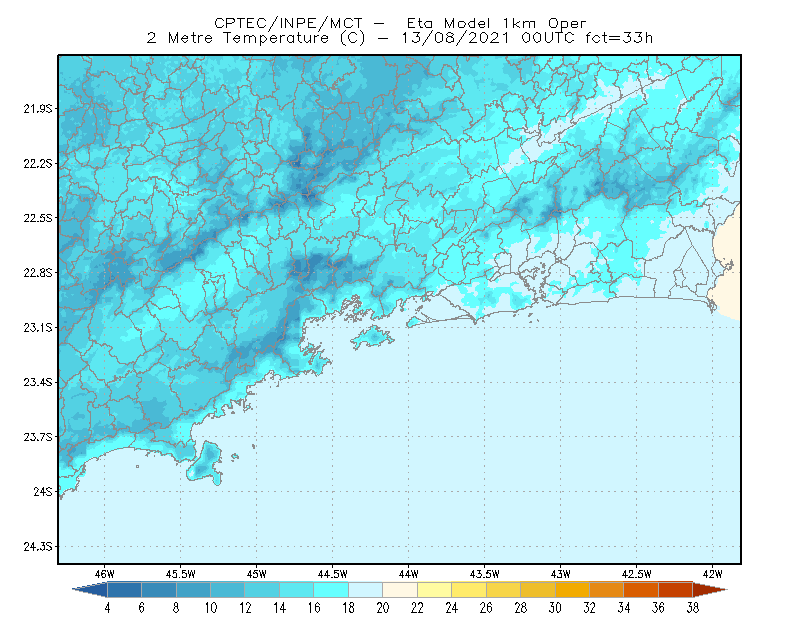Click the colorbar value 36
Image resolution: width=800 pixels, height=618 pixels.
coord(658,608)
